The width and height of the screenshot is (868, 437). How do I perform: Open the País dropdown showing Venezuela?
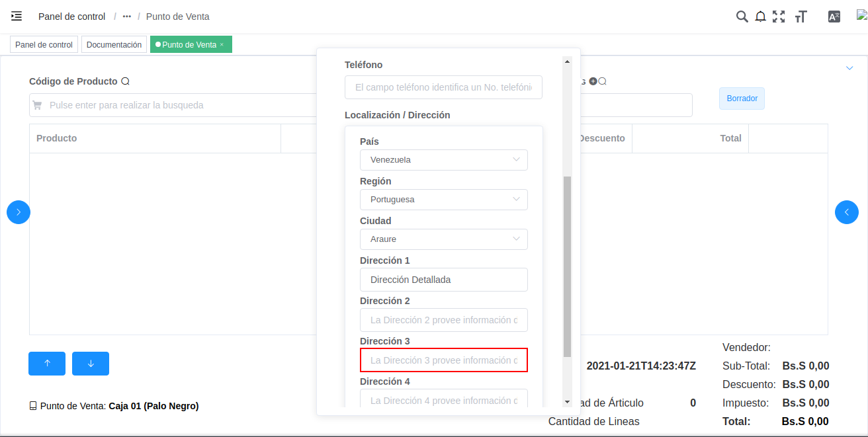[443, 159]
